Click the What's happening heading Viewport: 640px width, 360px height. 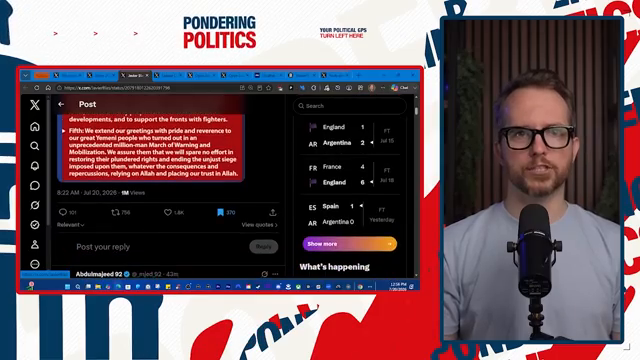pyautogui.click(x=334, y=267)
